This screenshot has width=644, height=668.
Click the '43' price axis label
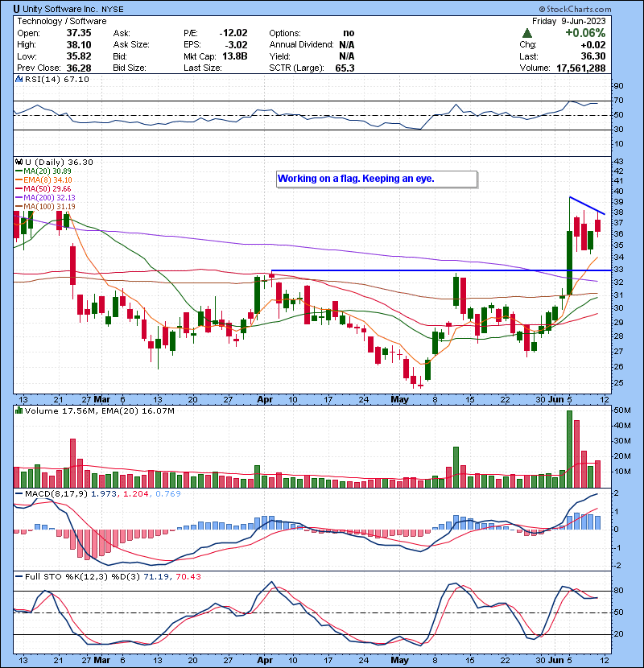click(618, 162)
